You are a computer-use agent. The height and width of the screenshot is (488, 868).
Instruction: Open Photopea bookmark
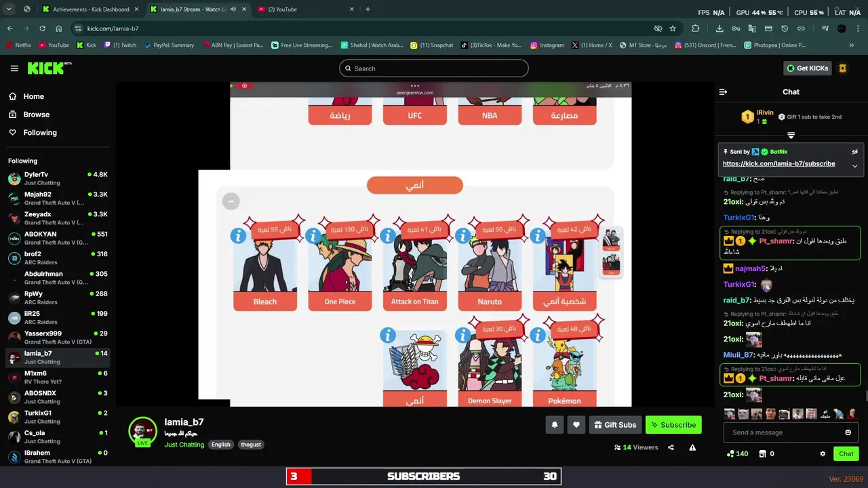coord(774,45)
